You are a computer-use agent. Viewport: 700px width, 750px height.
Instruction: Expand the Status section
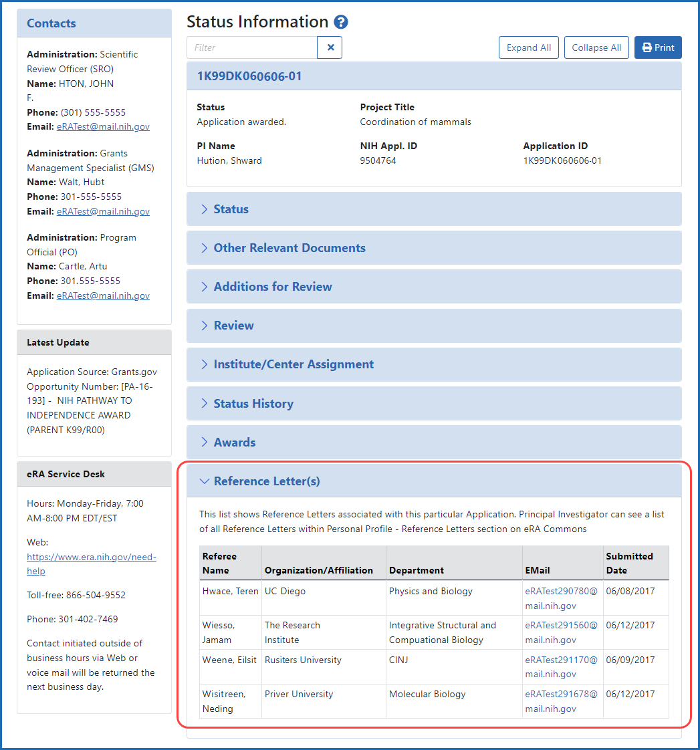231,209
